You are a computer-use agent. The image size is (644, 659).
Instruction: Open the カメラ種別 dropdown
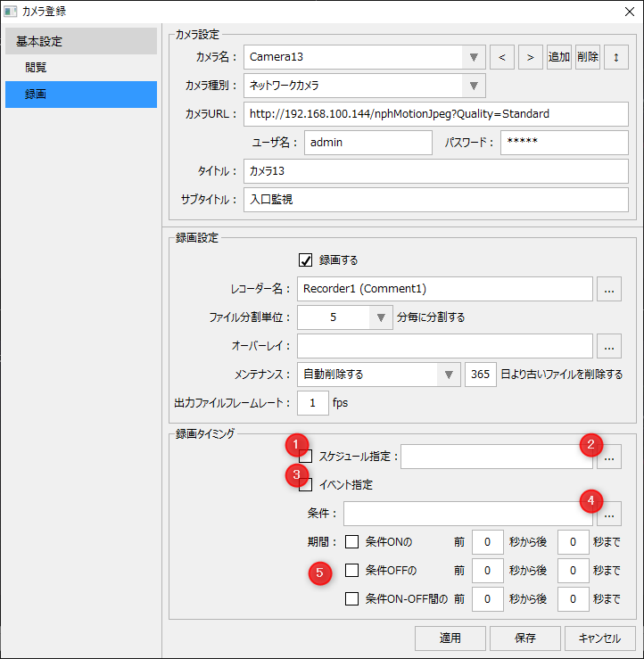475,86
